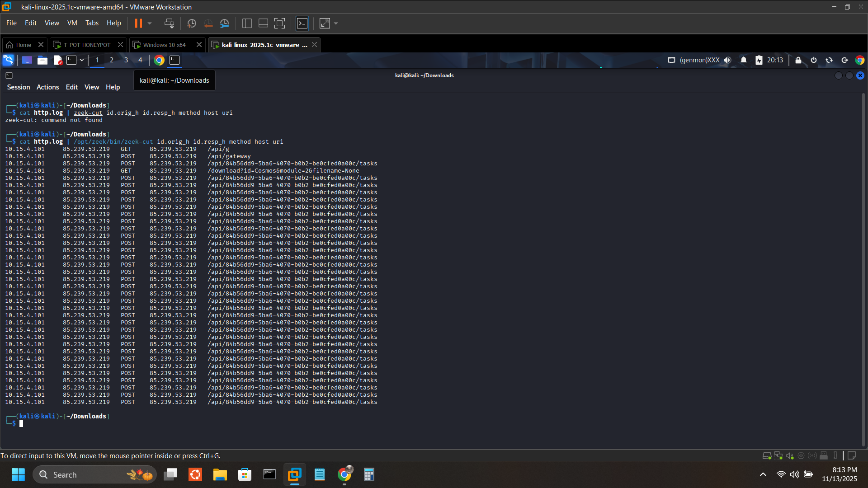Click the Kali battery power icon
This screenshot has height=488, width=868.
tap(759, 60)
